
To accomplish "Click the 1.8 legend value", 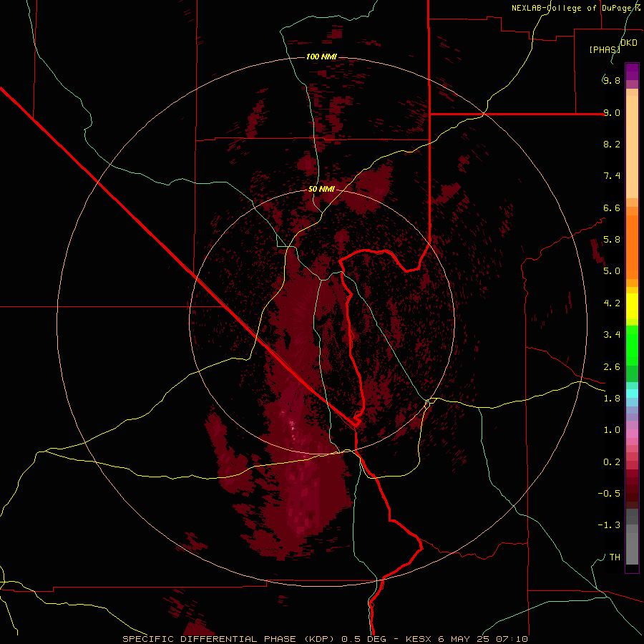I will click(612, 399).
